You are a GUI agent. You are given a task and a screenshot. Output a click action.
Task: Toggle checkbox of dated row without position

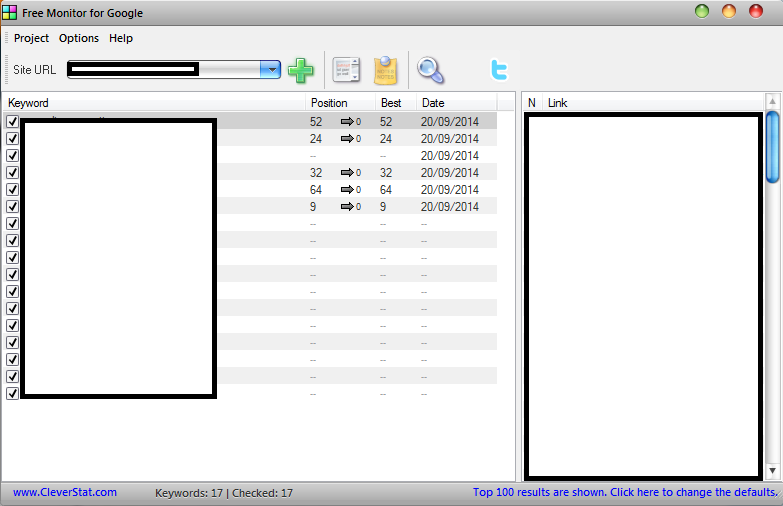(12, 155)
